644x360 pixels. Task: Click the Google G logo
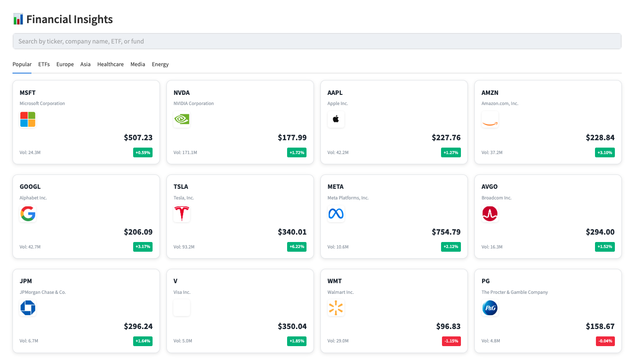28,214
